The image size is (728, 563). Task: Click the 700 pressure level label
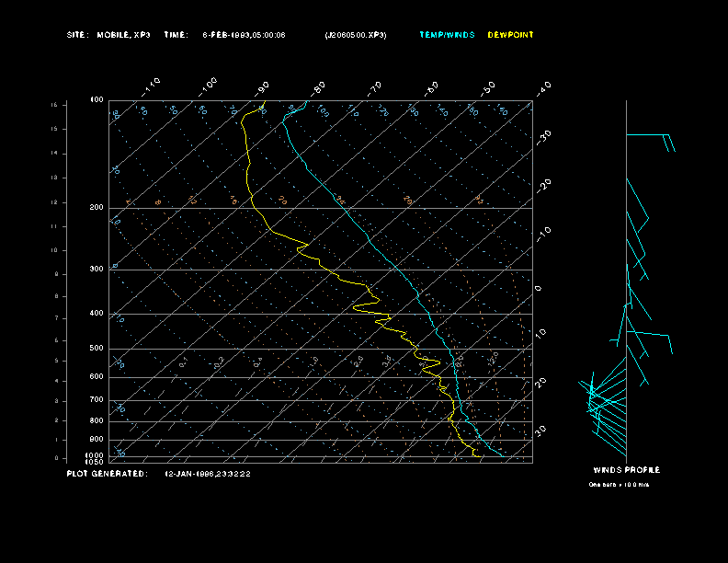tap(97, 399)
